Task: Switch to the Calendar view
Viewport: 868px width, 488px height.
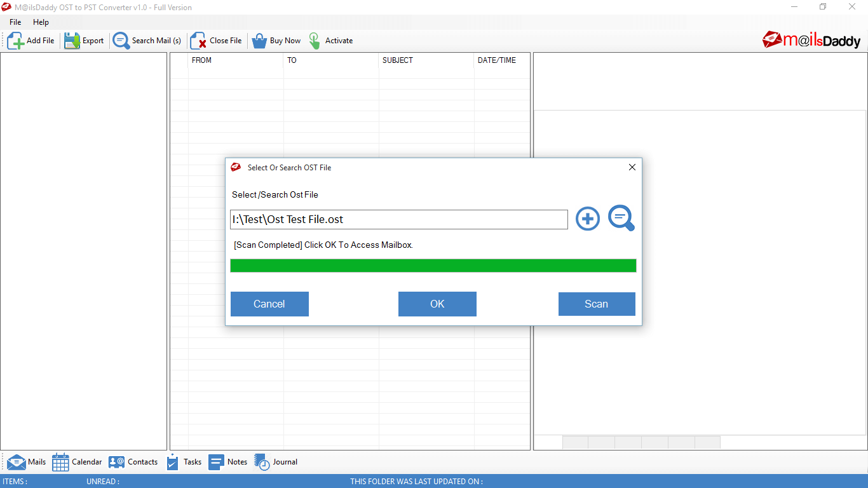Action: [x=77, y=462]
